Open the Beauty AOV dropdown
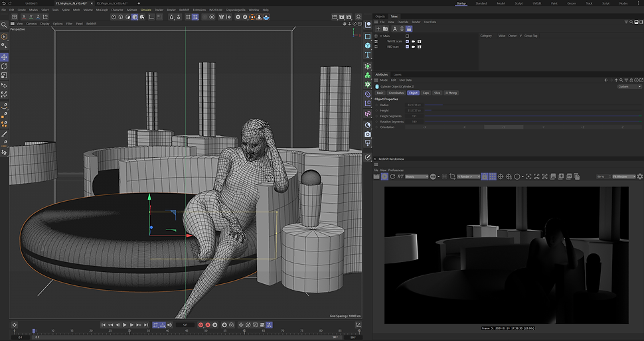The image size is (644, 341). (x=416, y=176)
